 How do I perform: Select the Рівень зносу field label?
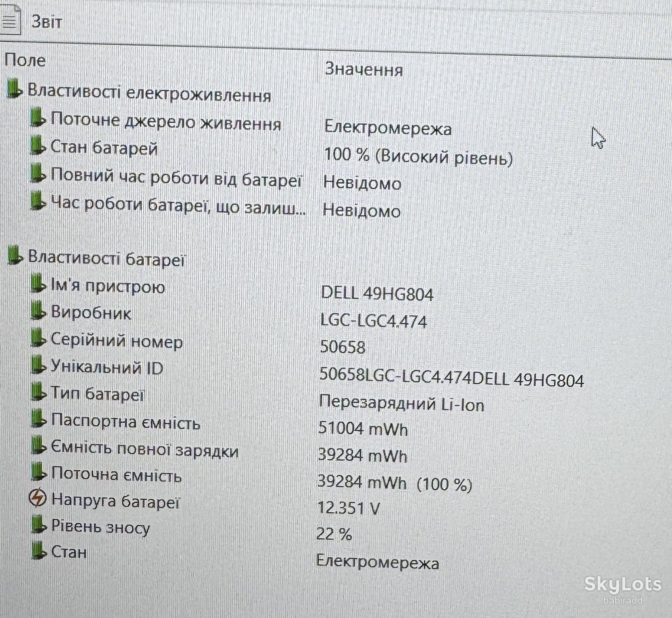point(100,527)
